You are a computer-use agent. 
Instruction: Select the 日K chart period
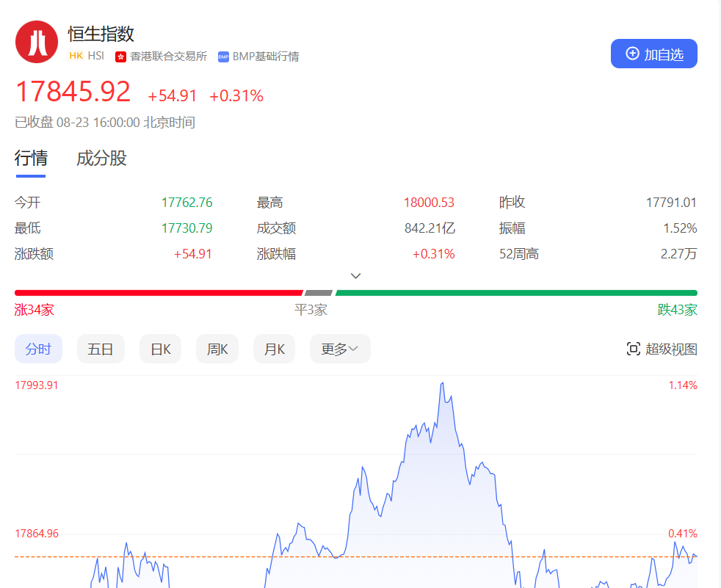(x=161, y=349)
